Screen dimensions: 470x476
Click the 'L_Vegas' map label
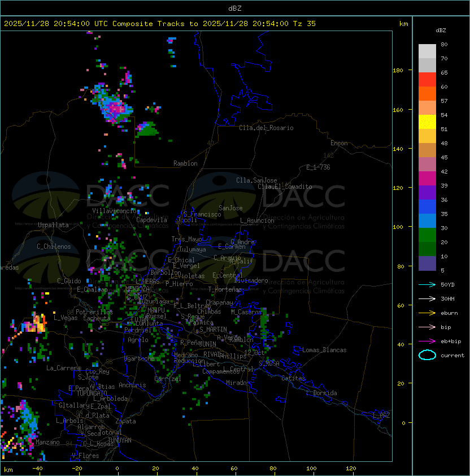click(66, 318)
